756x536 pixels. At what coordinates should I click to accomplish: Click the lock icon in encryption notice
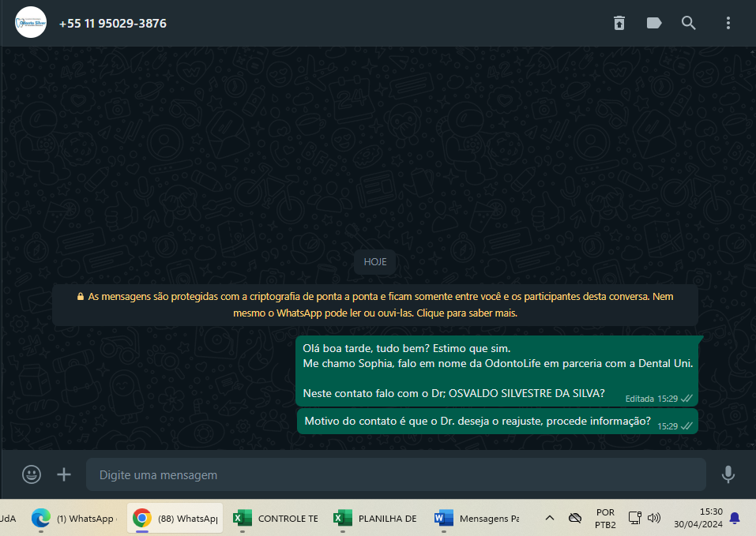(x=81, y=297)
